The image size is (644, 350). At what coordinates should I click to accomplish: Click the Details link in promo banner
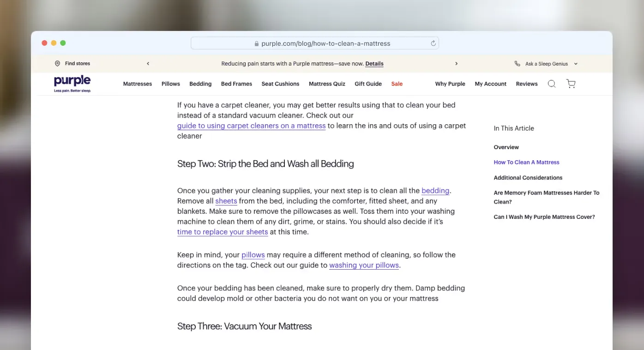(x=374, y=64)
